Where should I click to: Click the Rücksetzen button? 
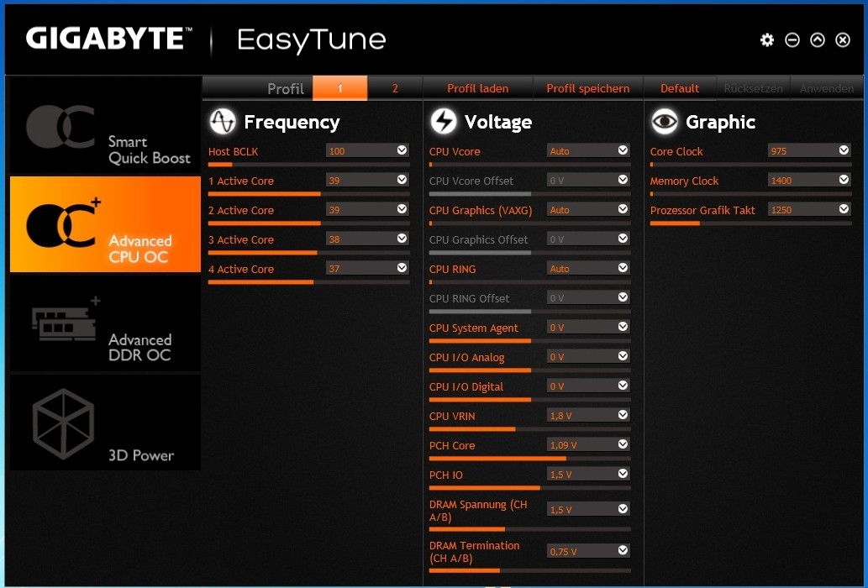pyautogui.click(x=754, y=88)
